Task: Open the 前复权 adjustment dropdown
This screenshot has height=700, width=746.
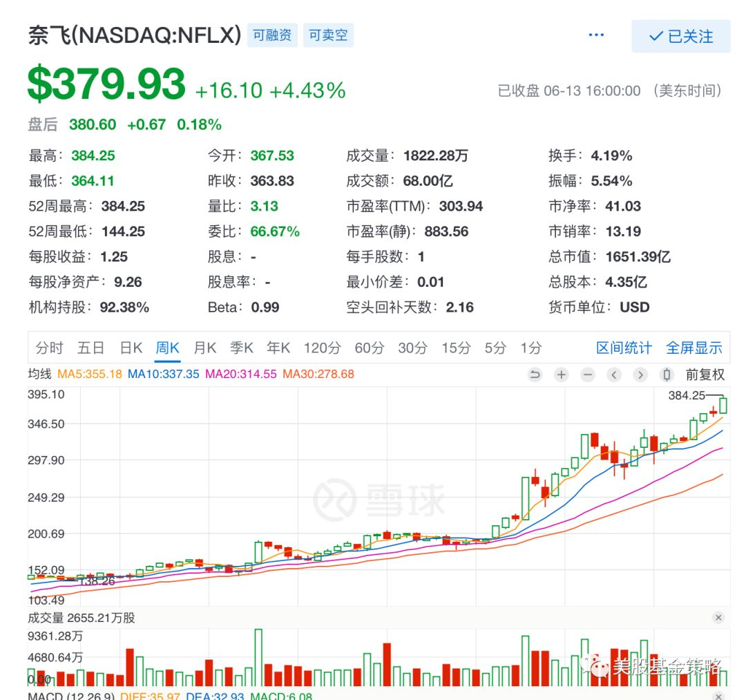Action: click(x=705, y=375)
